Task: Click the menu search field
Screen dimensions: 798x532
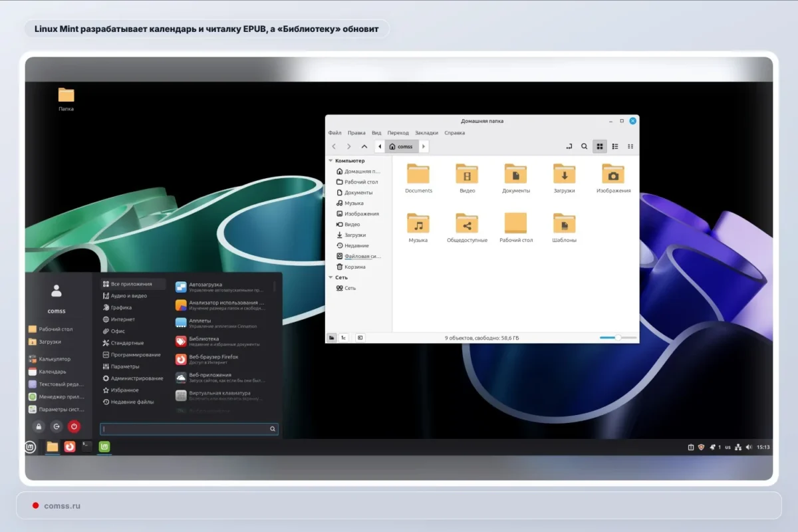Action: [x=189, y=429]
